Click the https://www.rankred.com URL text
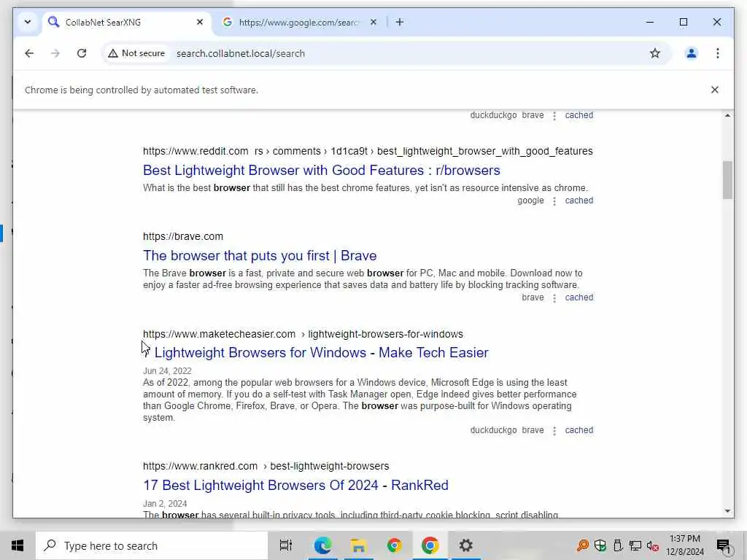The width and height of the screenshot is (747, 560). (x=200, y=466)
